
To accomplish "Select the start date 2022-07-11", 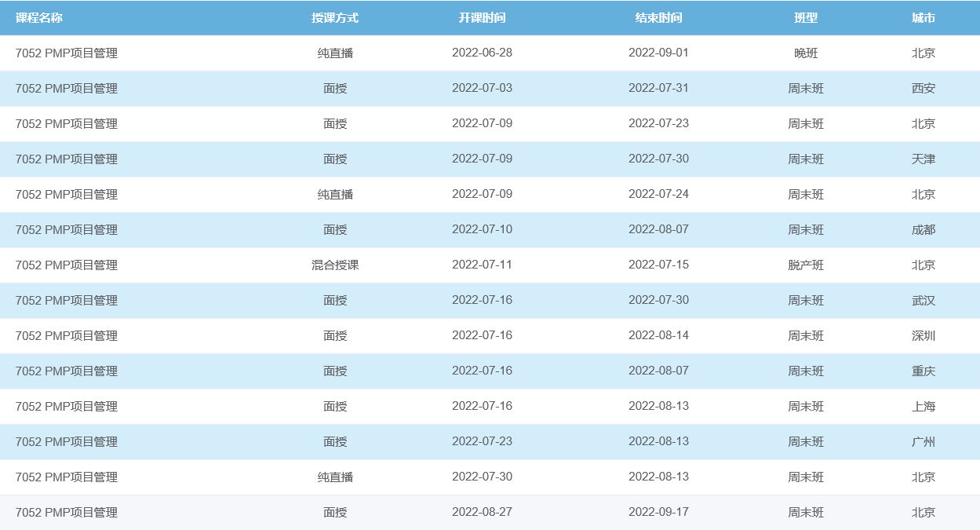I will click(482, 265).
